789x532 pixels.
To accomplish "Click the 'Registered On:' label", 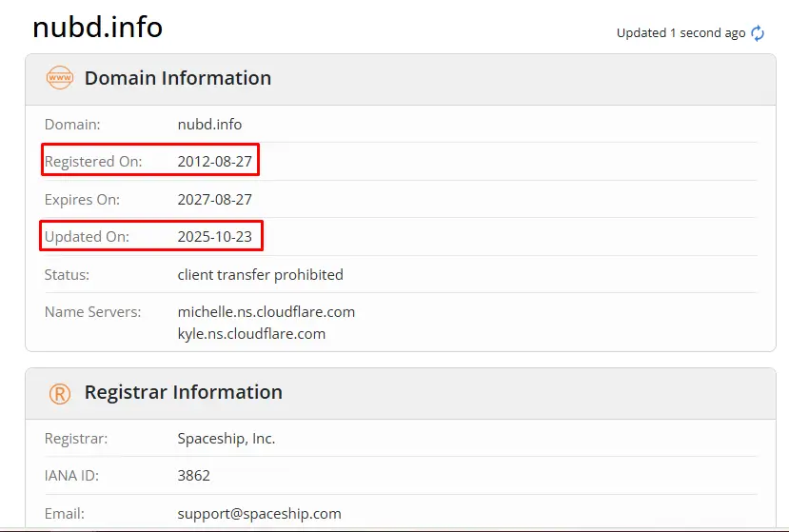I will (x=93, y=162).
